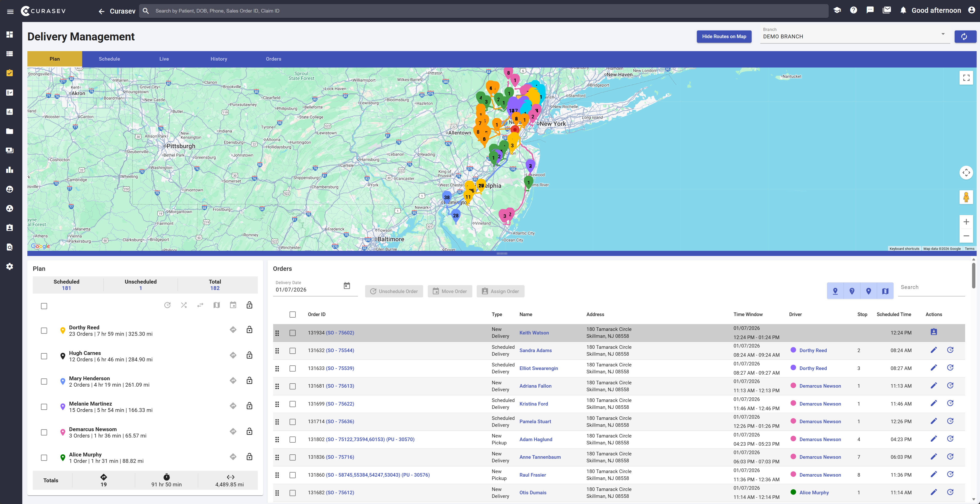Click edit pencil for Sandra Adams order
980x504 pixels.
point(934,350)
